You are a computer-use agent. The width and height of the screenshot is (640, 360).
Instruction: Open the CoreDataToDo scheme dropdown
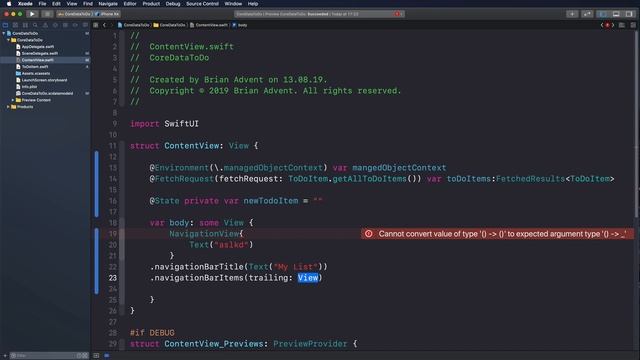pyautogui.click(x=74, y=14)
